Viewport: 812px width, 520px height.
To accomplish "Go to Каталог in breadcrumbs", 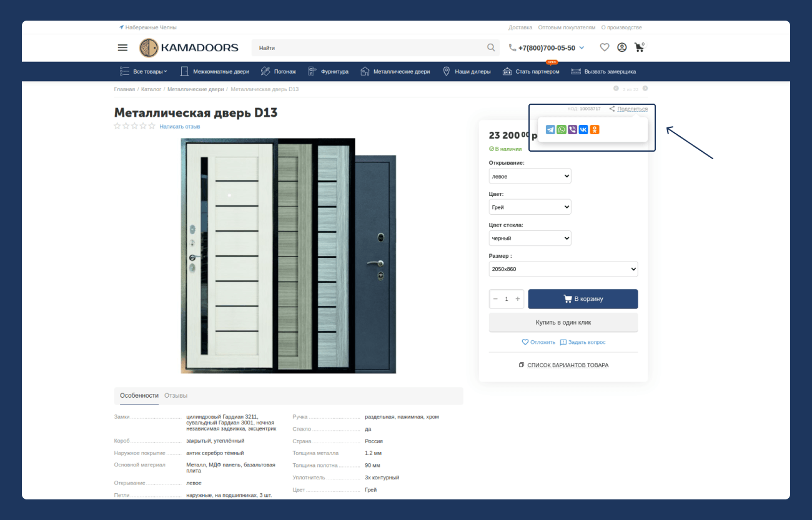I will [x=151, y=89].
